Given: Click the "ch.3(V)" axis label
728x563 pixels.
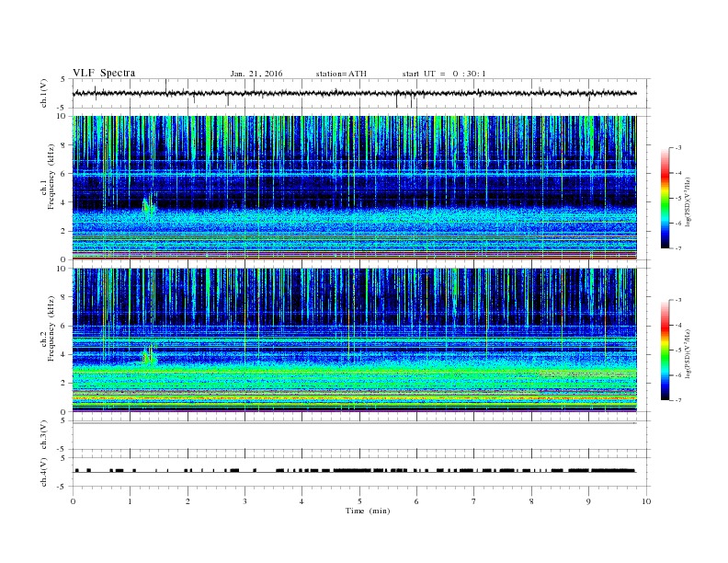Looking at the screenshot, I should coord(43,435).
